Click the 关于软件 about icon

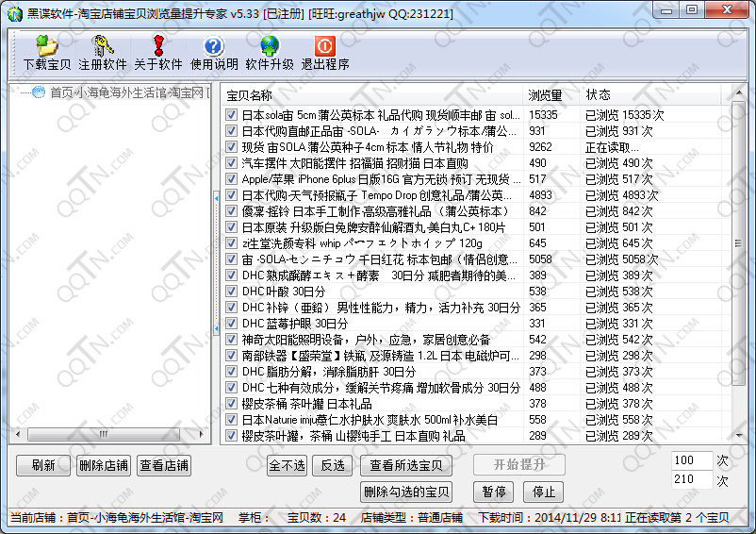tap(157, 45)
